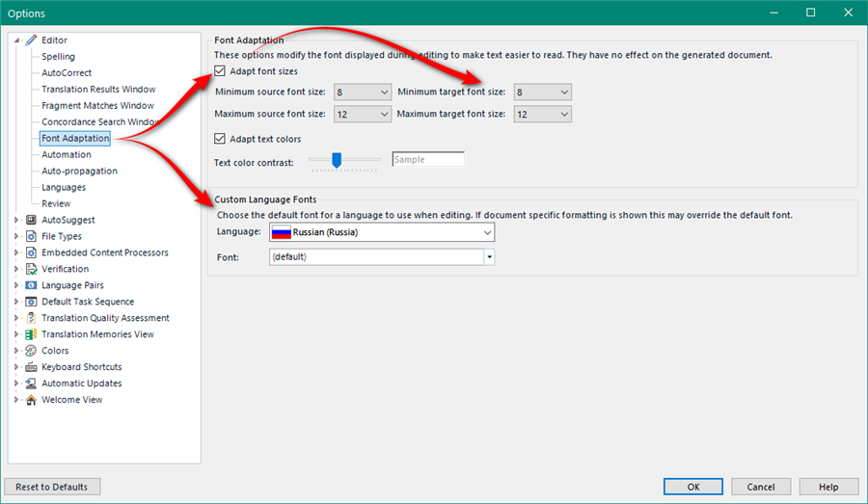Uncheck Adapt font sizes checkbox
868x504 pixels.
(220, 70)
